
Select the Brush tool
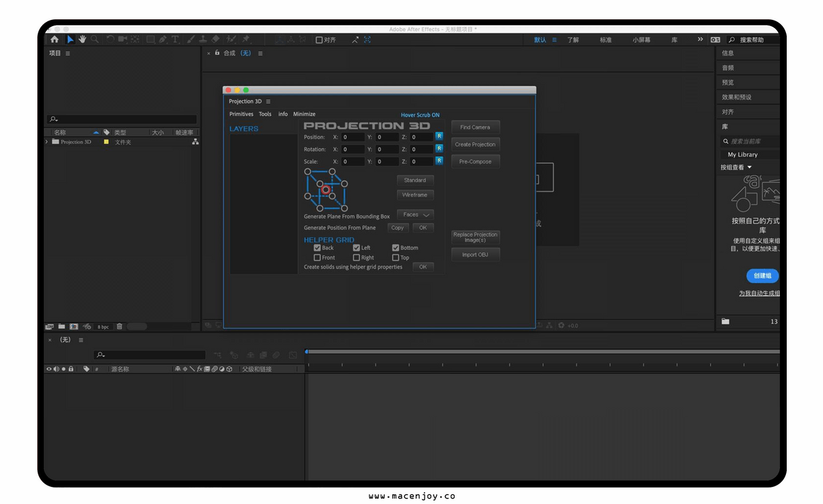coord(191,40)
